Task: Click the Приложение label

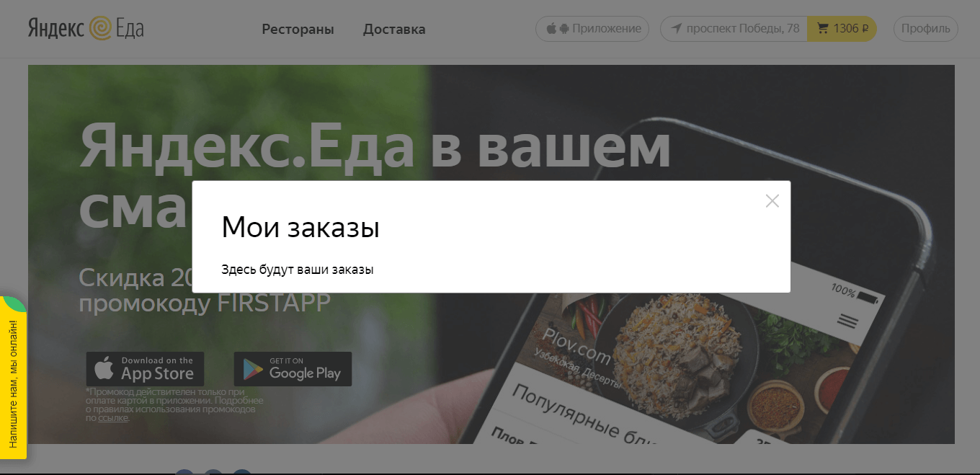Action: 607,29
